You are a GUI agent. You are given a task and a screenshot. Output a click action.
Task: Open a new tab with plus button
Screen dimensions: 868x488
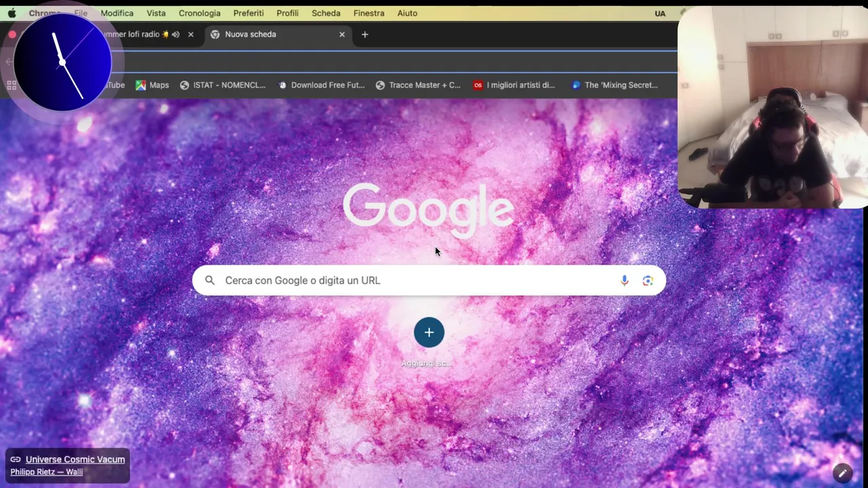coord(365,35)
